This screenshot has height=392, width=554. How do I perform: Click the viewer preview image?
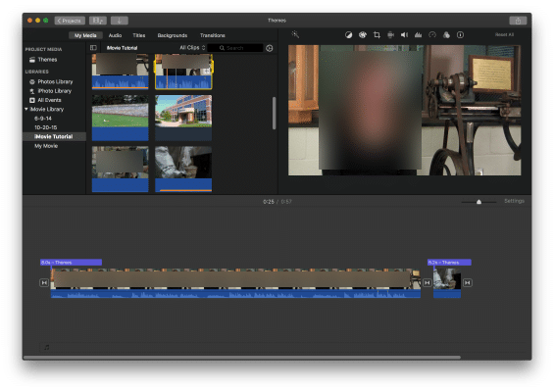coord(405,110)
